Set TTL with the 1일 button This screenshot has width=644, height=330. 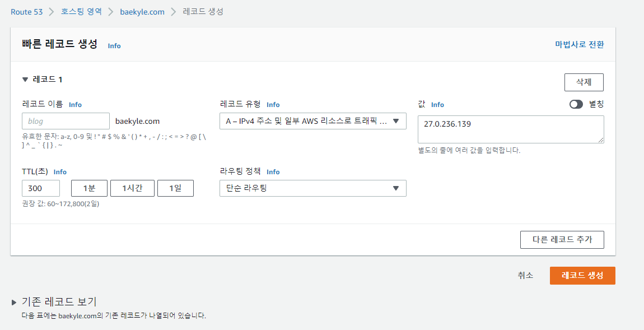tap(175, 188)
